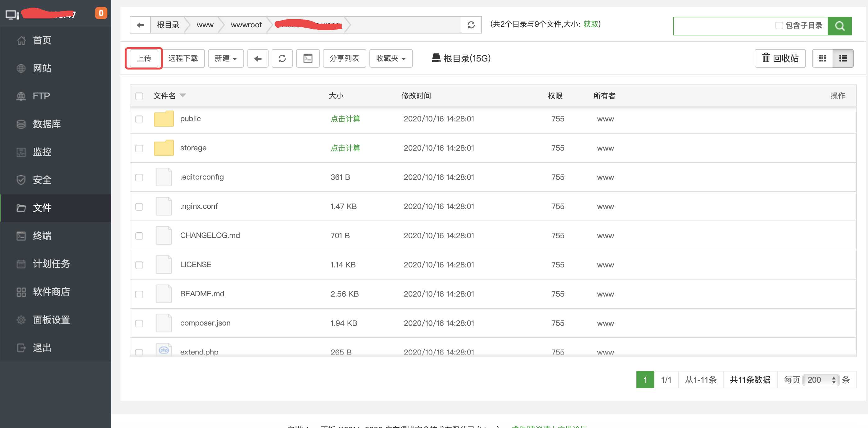The width and height of the screenshot is (868, 428).
Task: Click 点击计算 for storage folder size
Action: 346,148
